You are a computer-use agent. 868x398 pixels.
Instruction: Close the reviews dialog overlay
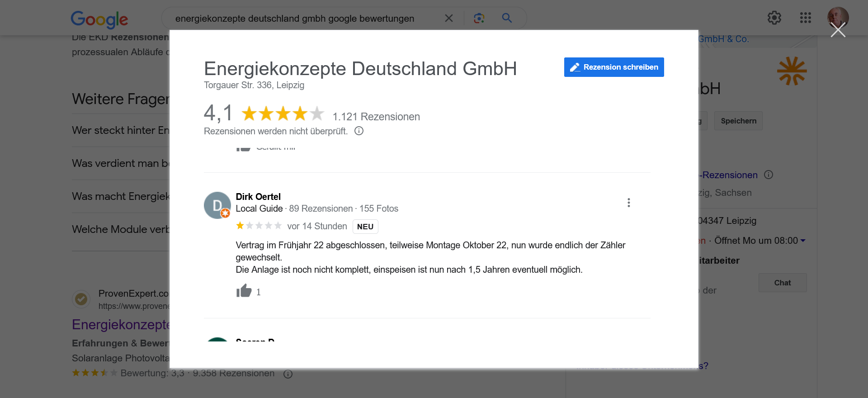coord(838,30)
